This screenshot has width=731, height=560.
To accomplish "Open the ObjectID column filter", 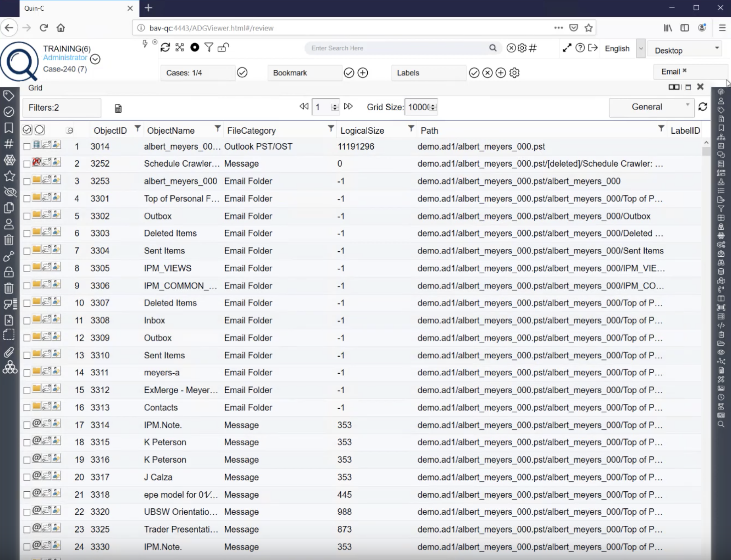I will (x=138, y=128).
